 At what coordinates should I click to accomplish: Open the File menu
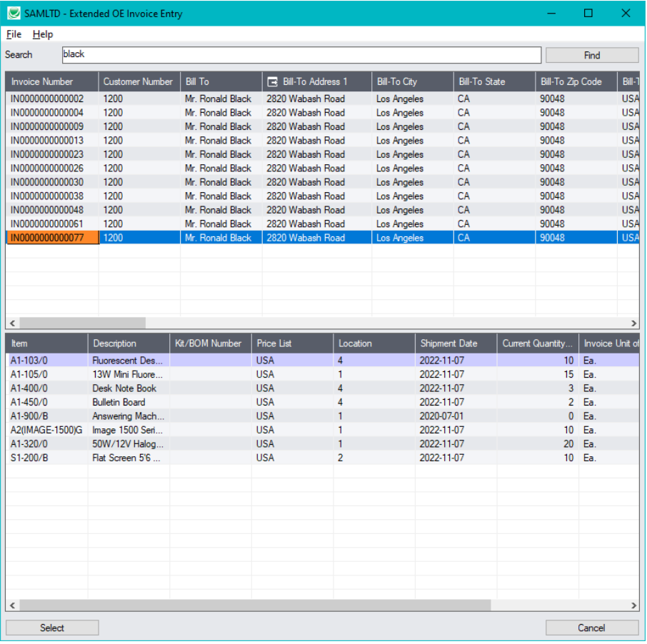14,34
